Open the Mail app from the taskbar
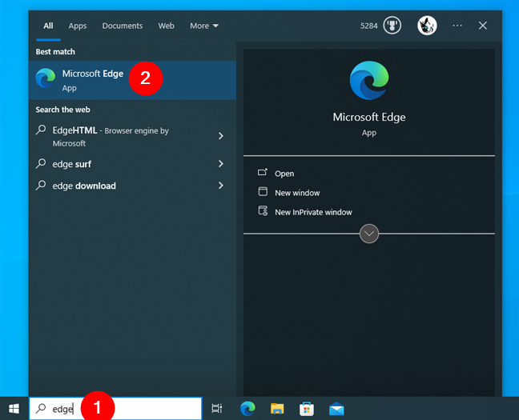519x420 pixels. tap(336, 409)
